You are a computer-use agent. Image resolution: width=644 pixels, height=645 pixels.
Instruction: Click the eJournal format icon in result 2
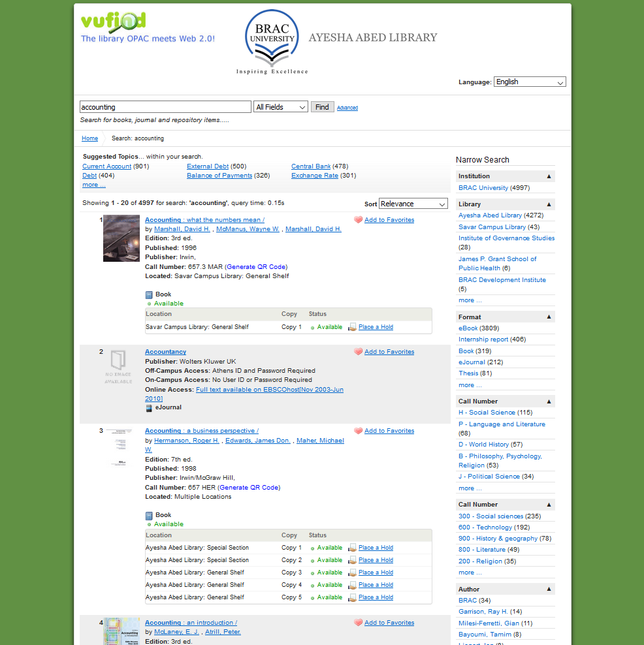[149, 408]
